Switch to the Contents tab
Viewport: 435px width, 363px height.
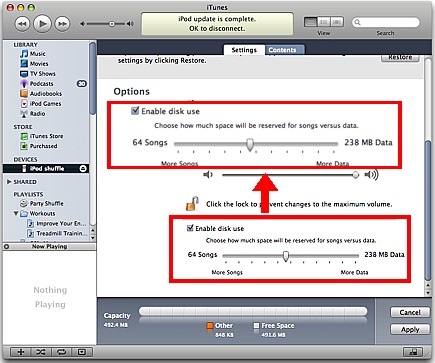[282, 50]
